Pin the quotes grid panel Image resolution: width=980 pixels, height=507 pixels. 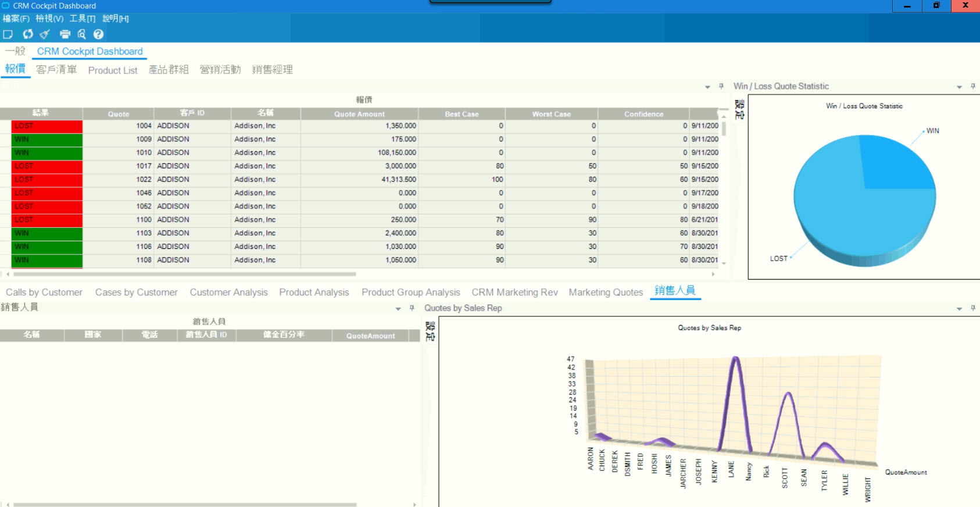(x=721, y=86)
